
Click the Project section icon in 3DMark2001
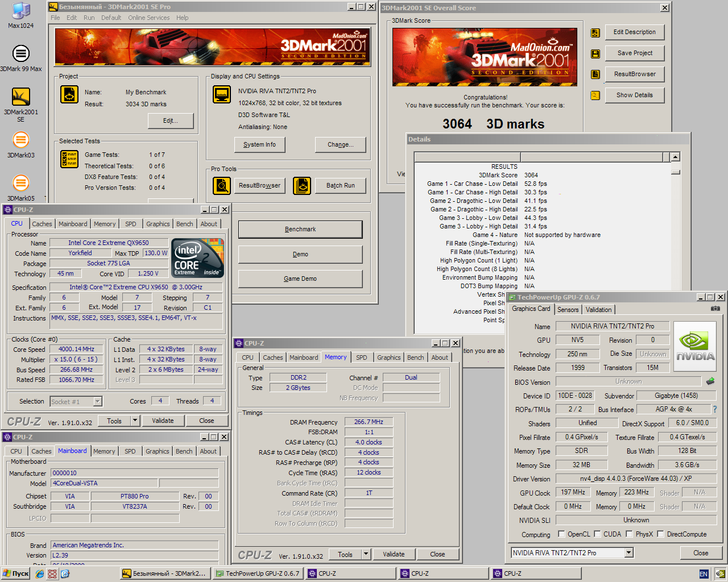pyautogui.click(x=69, y=94)
